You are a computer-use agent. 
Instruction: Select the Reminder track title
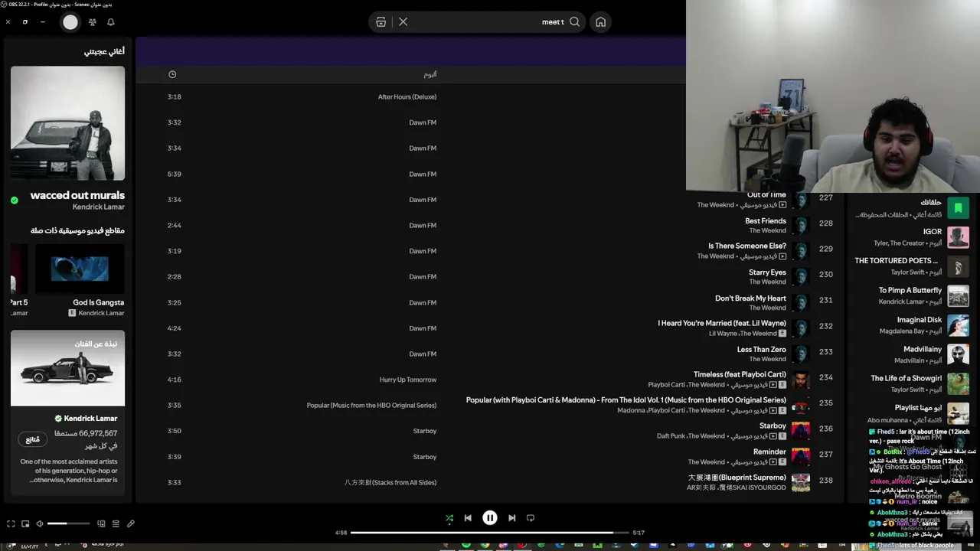tap(769, 452)
